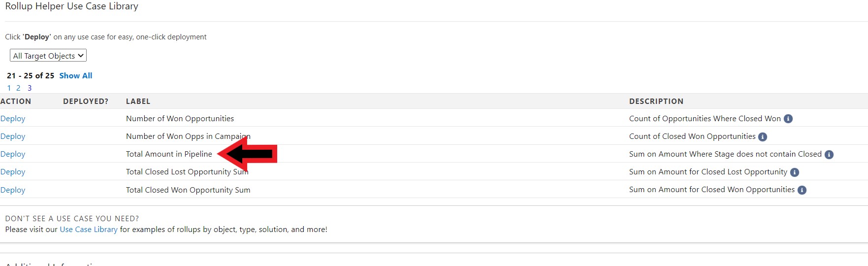Image resolution: width=868 pixels, height=266 pixels.
Task: Click info icon beside Count of Closed Won Opportunities
Action: (763, 137)
